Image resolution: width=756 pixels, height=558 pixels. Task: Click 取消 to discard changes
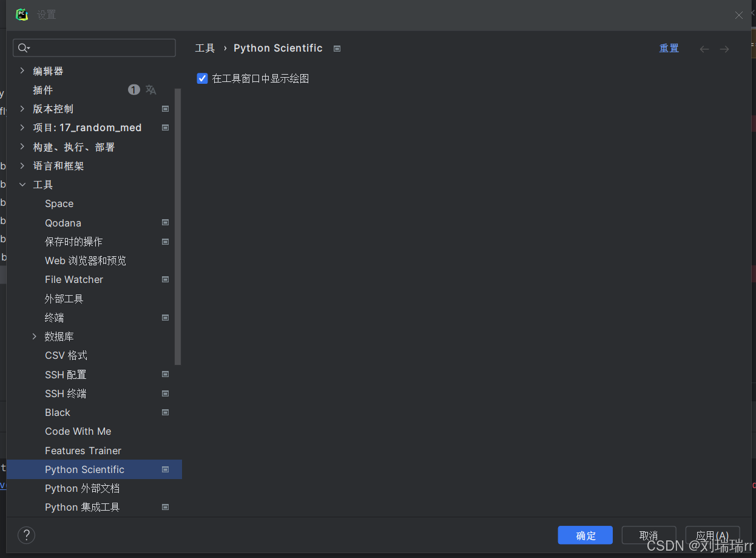pos(649,535)
